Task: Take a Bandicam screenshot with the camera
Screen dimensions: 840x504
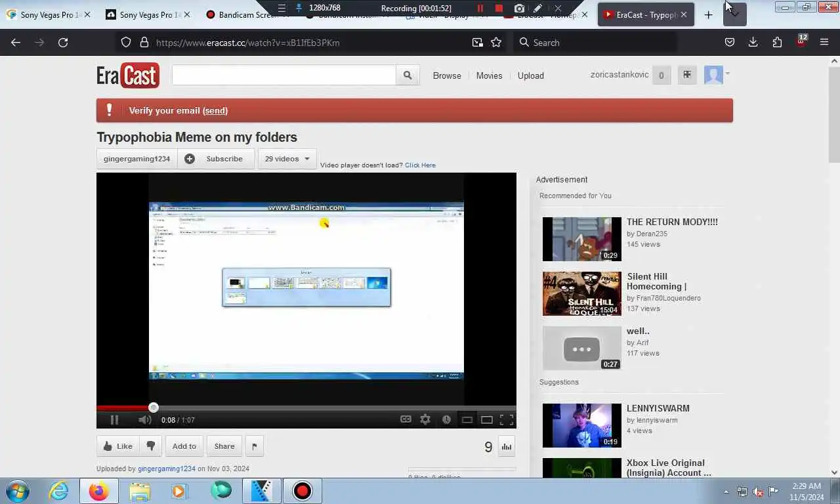Action: [519, 9]
